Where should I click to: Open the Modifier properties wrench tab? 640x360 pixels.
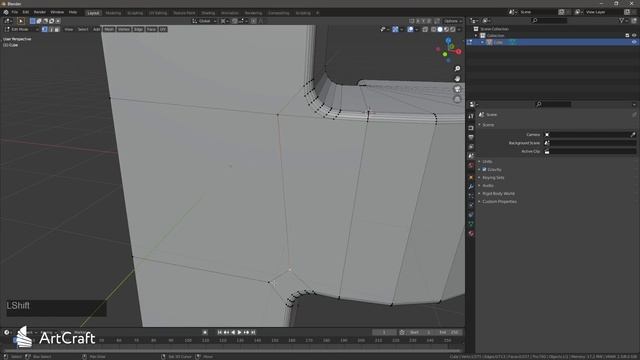pyautogui.click(x=471, y=187)
